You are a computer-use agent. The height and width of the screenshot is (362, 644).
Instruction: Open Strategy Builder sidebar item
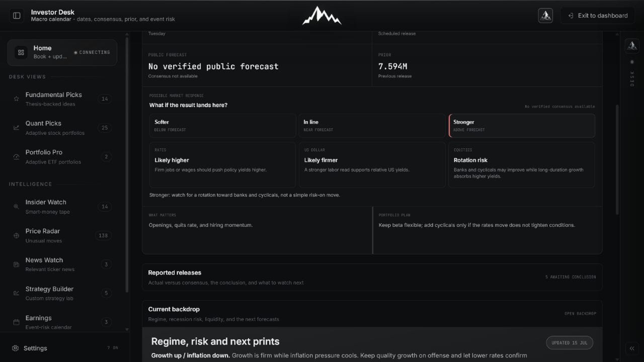62,293
